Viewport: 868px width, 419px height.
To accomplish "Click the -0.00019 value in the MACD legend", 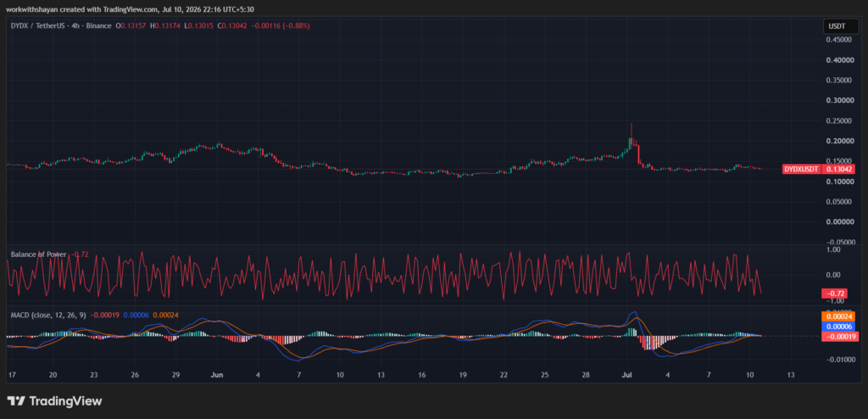I will click(105, 316).
